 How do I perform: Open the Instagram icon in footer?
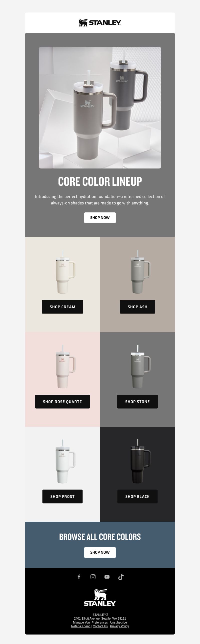(x=93, y=577)
